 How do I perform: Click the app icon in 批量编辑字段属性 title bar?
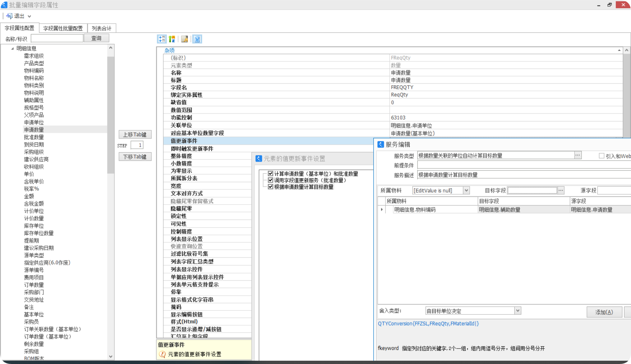tap(4, 5)
